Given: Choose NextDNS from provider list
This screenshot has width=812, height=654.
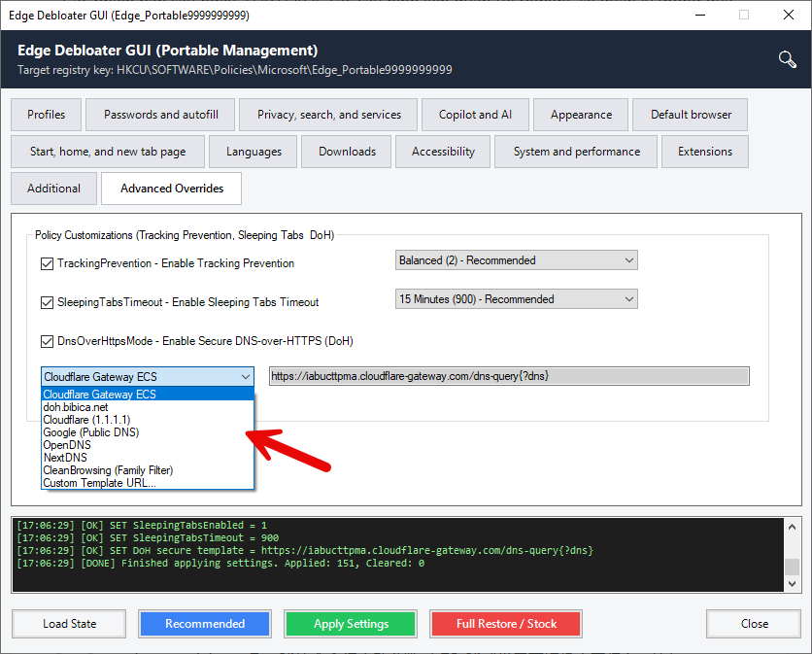Looking at the screenshot, I should (148, 458).
